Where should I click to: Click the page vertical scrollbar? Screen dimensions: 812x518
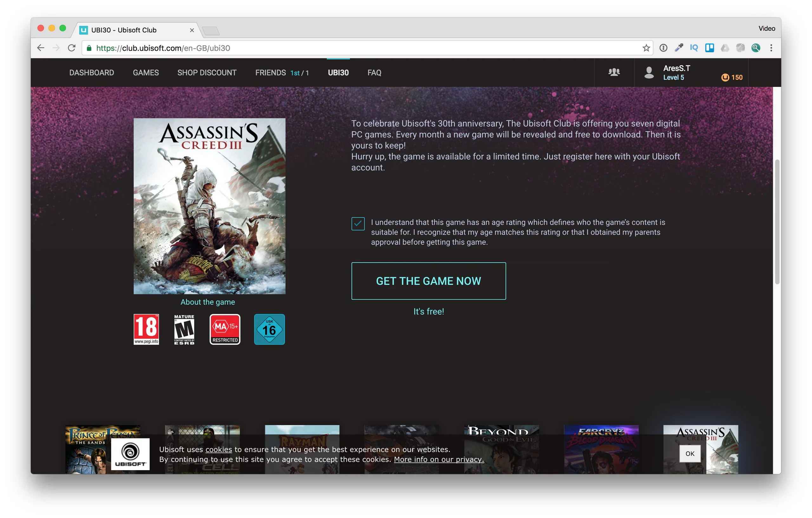click(777, 222)
